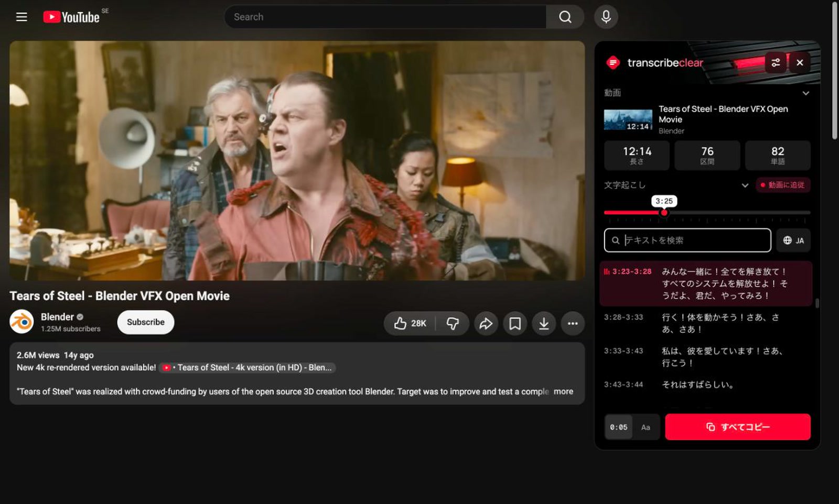
Task: Click the search magnifier button
Action: (565, 17)
